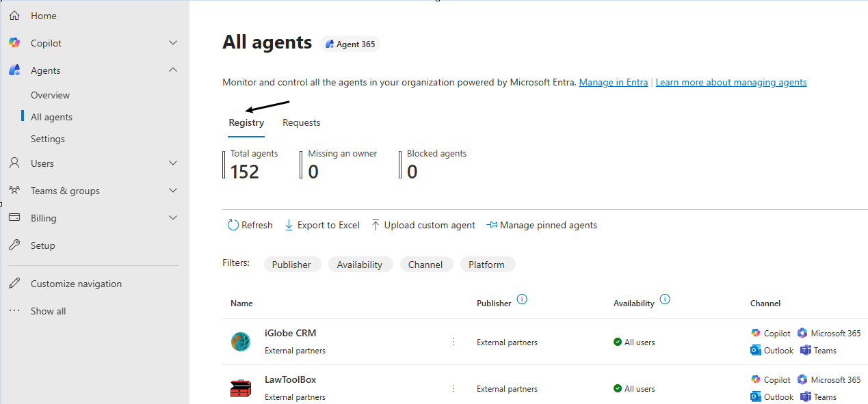
Task: Click the Microsoft 365 channel icon for iGlobe CRM
Action: [802, 334]
